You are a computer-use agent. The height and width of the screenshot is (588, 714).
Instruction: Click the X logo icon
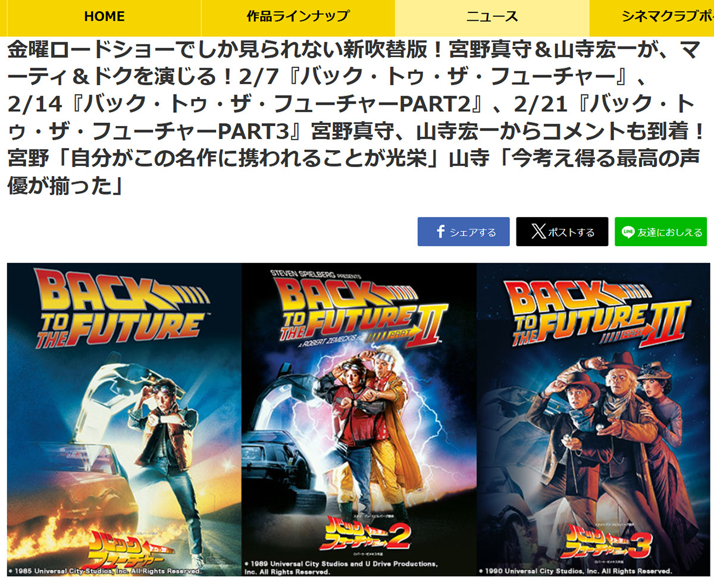538,232
